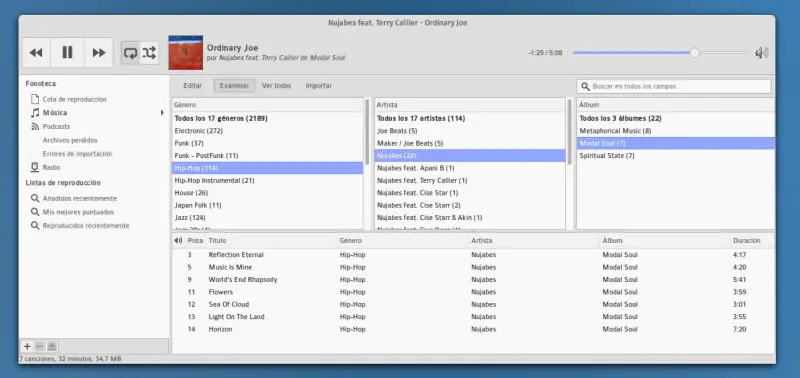Image resolution: width=800 pixels, height=378 pixels.
Task: Select the Hip-Hop (114) genre
Action: 267,168
